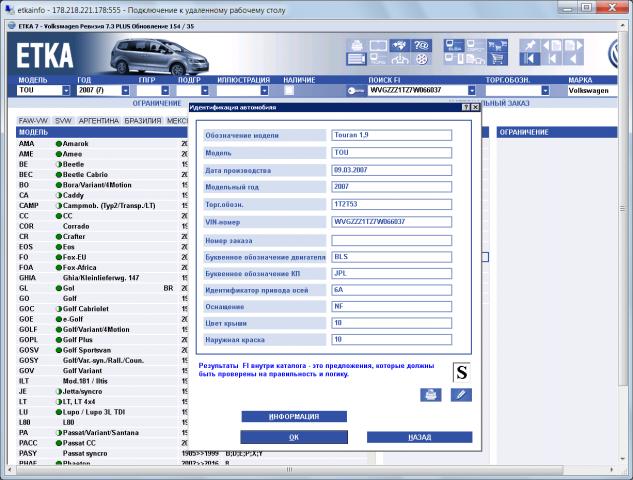Click the empty Номер заказа field

click(391, 241)
